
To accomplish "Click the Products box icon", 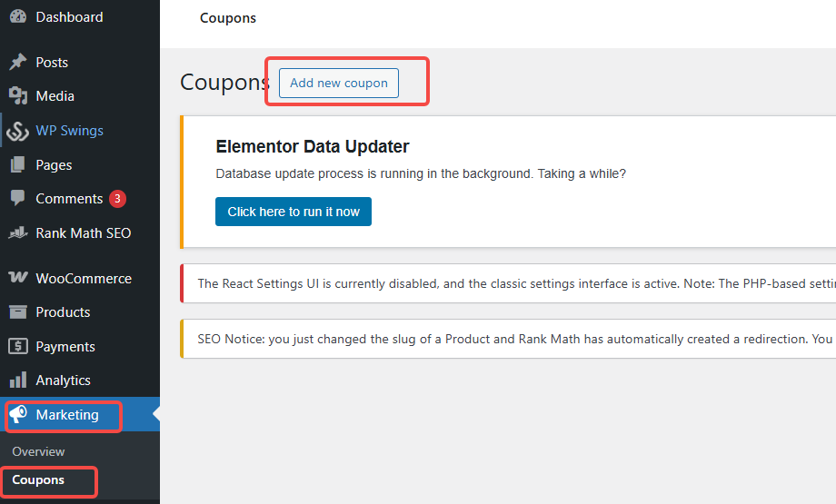I will coord(18,311).
